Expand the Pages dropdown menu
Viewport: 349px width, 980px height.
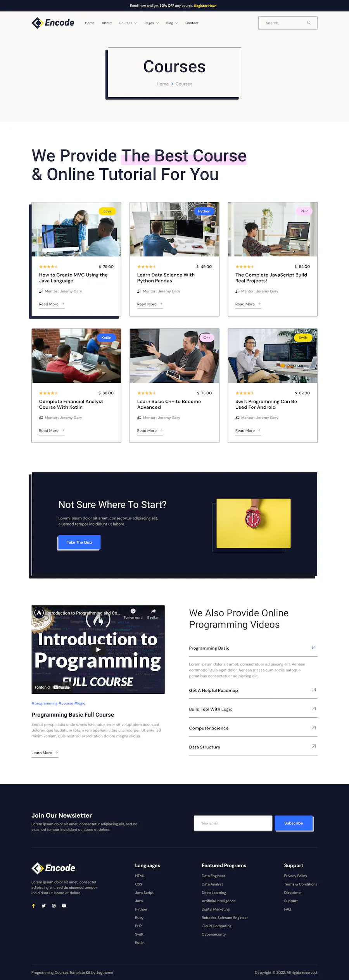point(152,23)
